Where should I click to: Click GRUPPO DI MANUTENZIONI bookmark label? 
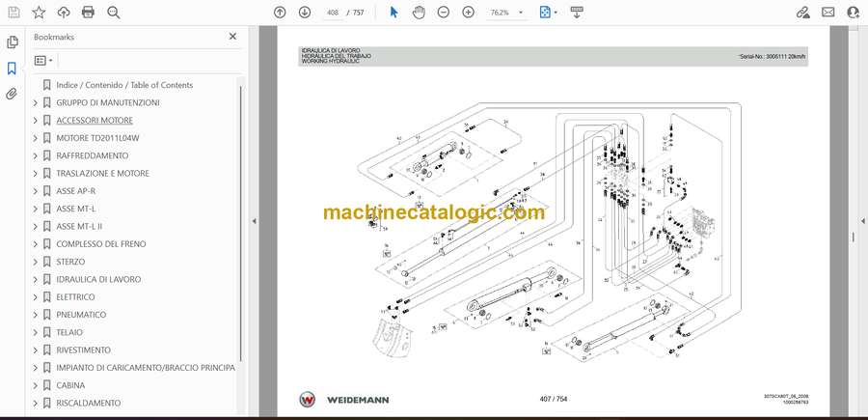(x=107, y=102)
